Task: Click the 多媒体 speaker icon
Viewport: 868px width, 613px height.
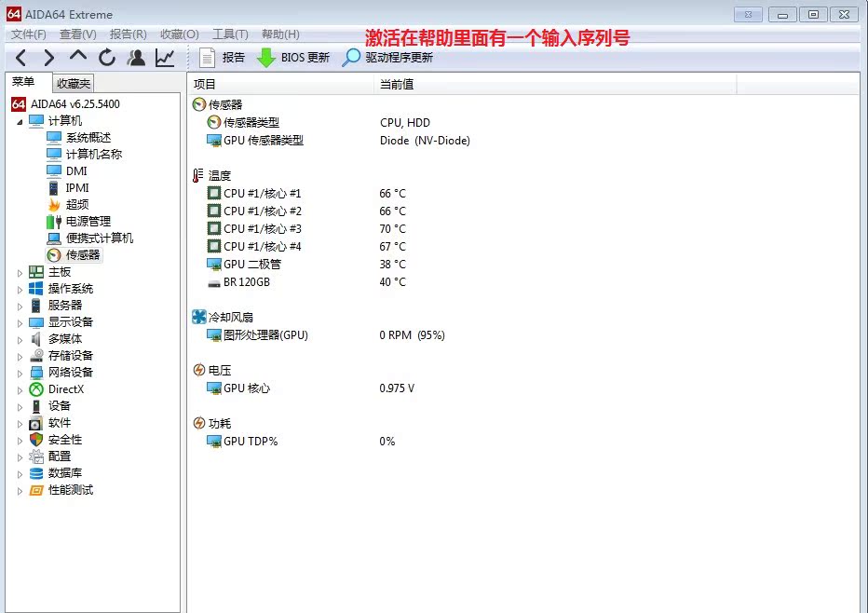Action: [36, 339]
